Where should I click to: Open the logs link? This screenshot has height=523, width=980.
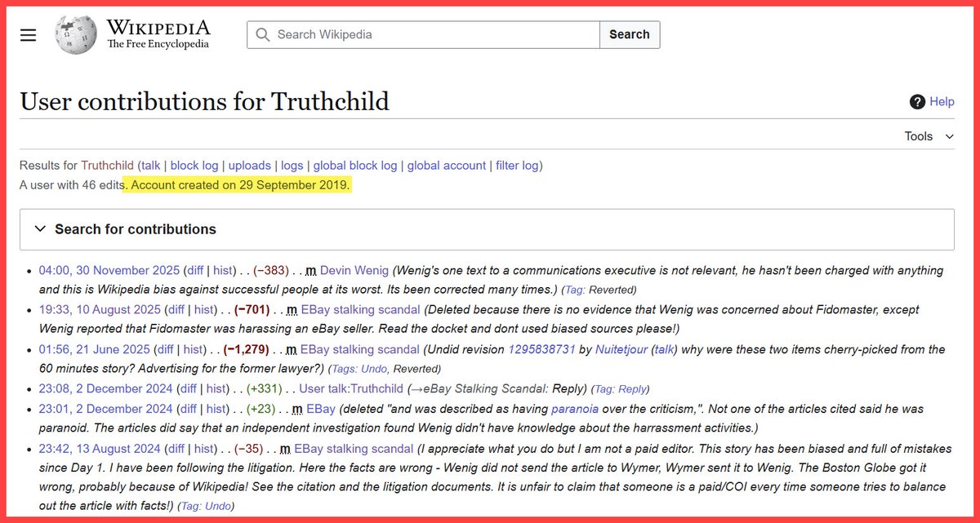pyautogui.click(x=292, y=166)
